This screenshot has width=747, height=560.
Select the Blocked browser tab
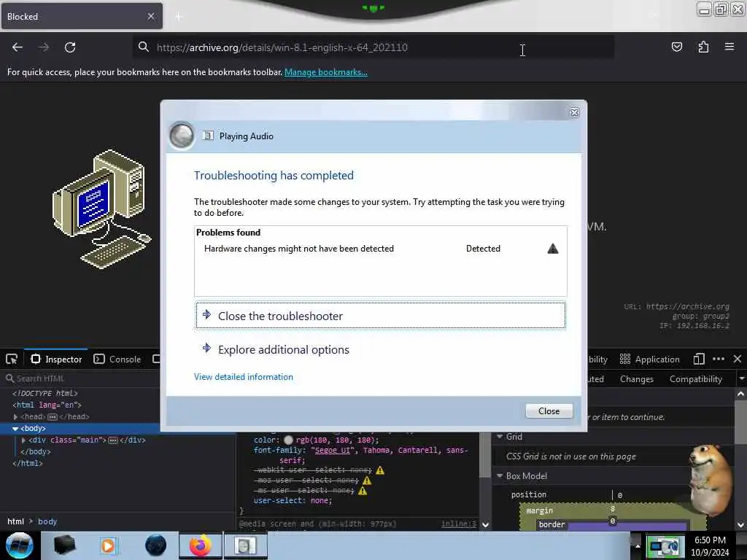point(82,16)
